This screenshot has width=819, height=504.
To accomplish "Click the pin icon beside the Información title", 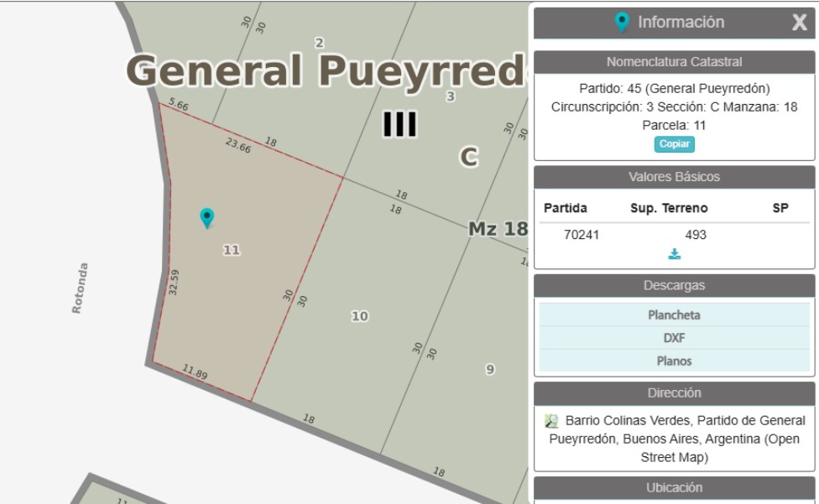I will pos(621,23).
